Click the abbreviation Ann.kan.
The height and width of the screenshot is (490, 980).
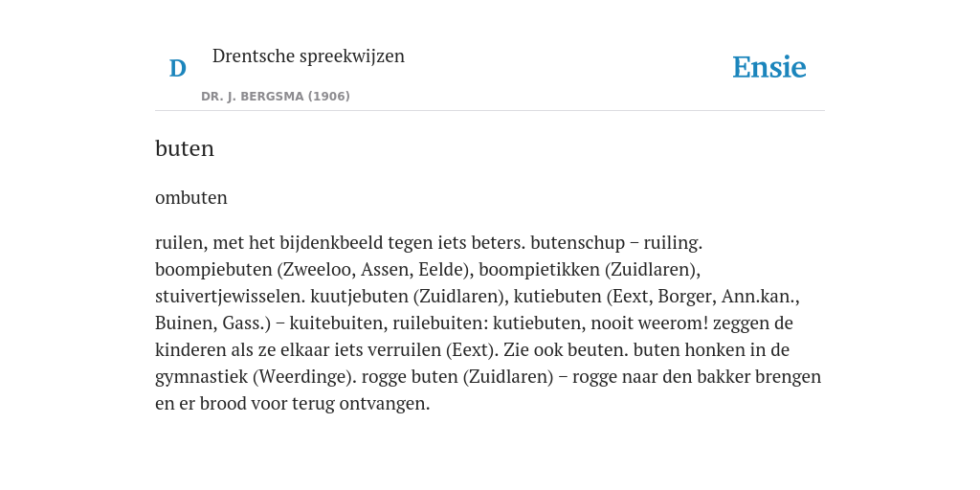click(756, 297)
